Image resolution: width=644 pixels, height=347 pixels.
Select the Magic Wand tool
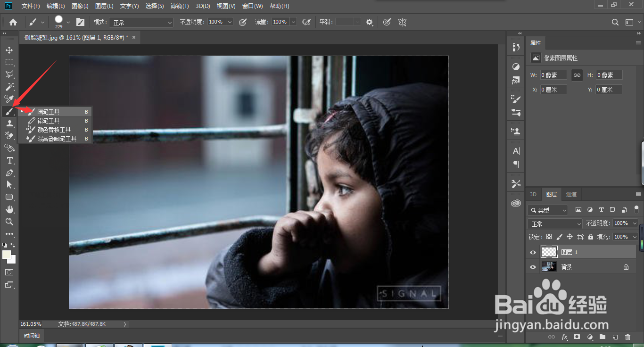9,87
